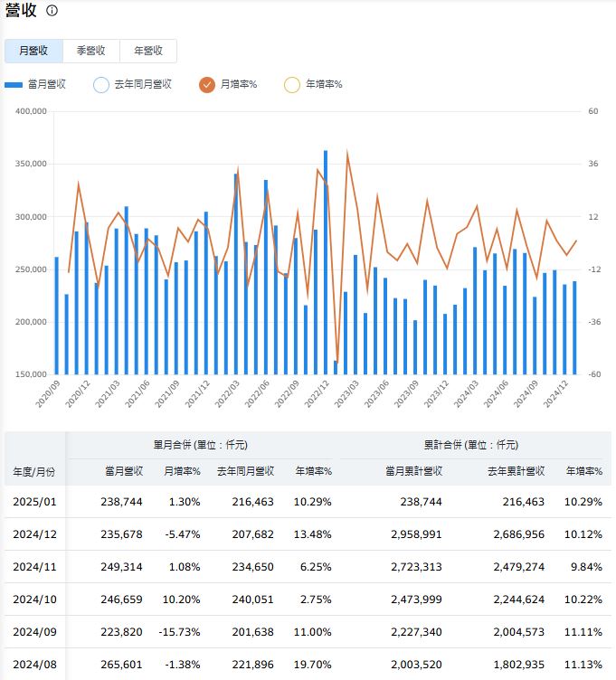This screenshot has height=680, width=616.
Task: Click last-year cumulative value 1,802,935
Action: (x=519, y=665)
